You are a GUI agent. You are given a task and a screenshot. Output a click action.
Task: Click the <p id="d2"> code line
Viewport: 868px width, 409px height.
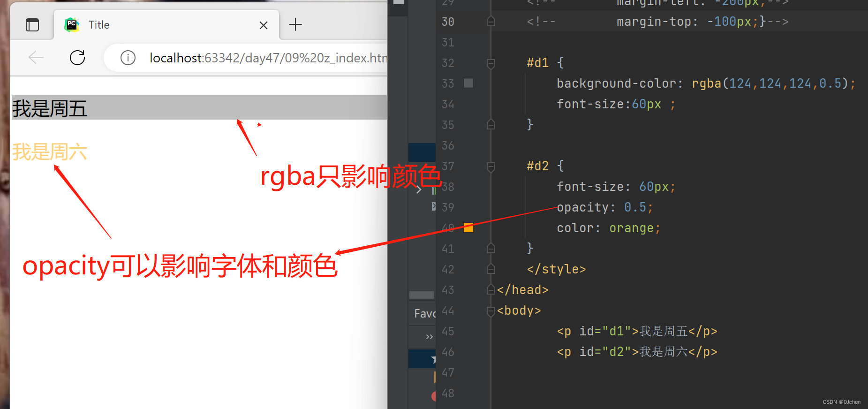[637, 352]
